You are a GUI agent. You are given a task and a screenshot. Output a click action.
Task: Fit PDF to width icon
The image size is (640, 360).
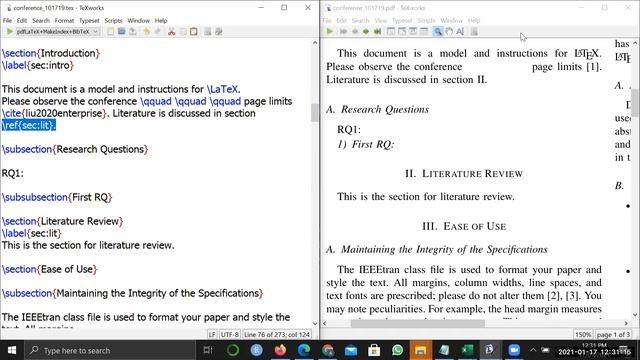(402, 31)
